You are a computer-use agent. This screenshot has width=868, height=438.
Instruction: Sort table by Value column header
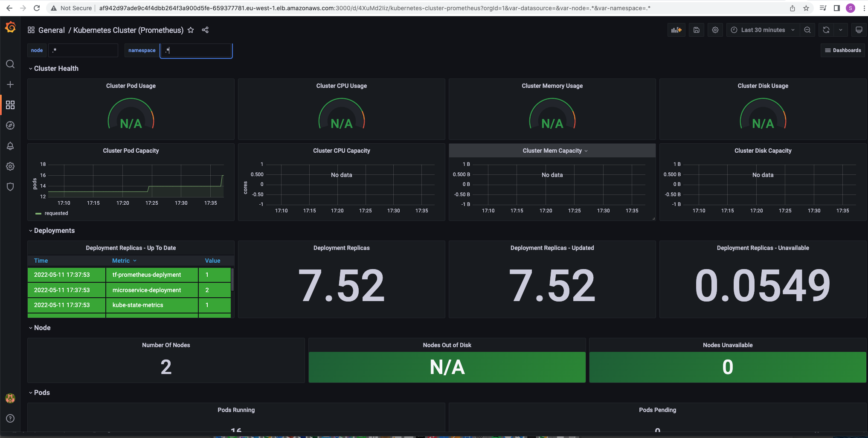(212, 261)
